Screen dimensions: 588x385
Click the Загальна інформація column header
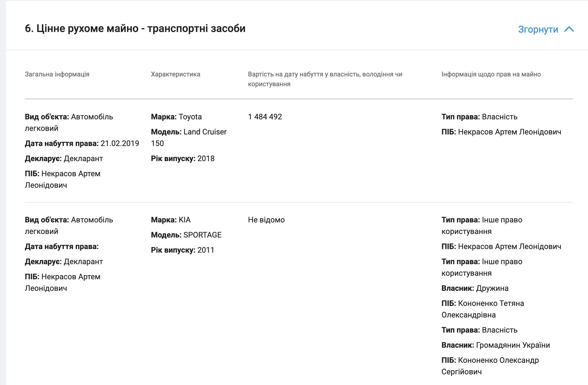point(57,74)
